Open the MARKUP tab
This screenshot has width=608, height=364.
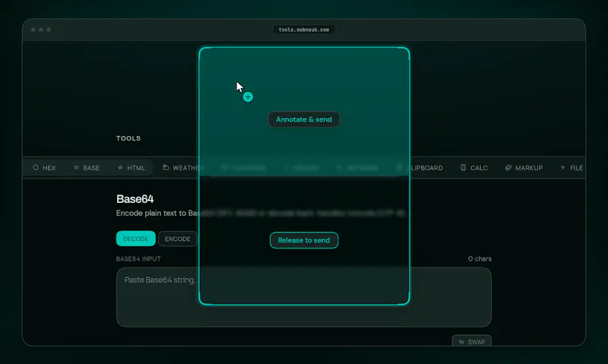pos(524,167)
